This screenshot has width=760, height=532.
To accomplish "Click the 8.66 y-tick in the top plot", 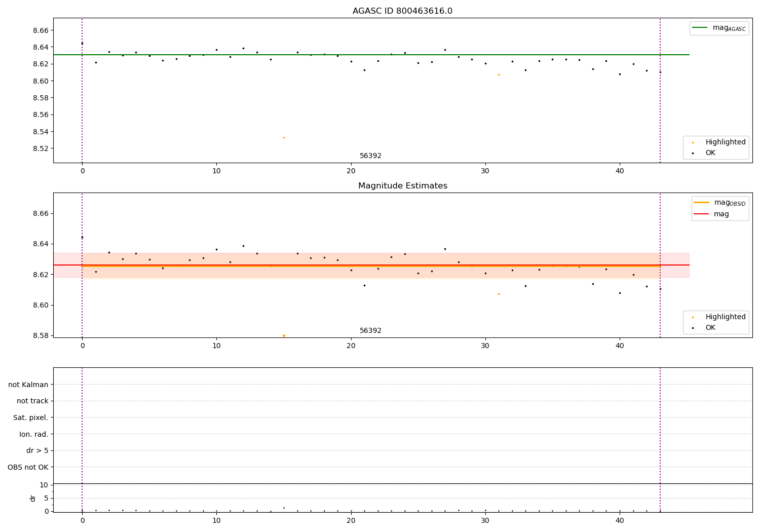I will pyautogui.click(x=41, y=30).
